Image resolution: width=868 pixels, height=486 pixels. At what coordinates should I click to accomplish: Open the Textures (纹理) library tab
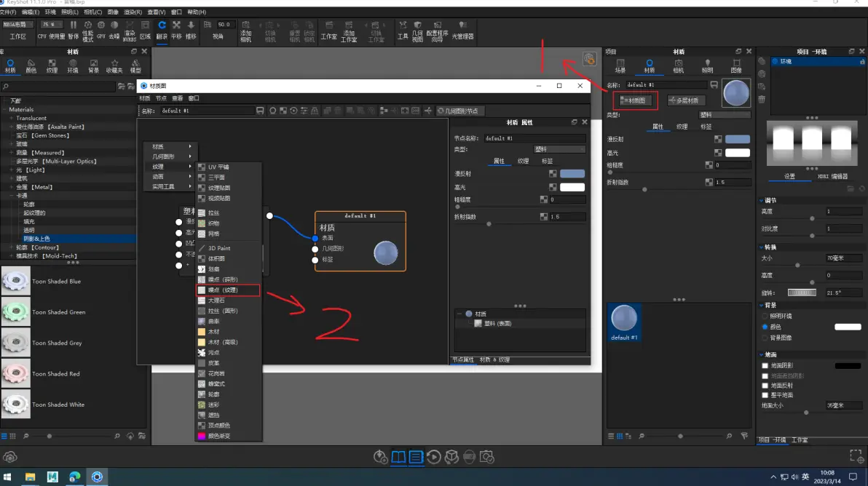pyautogui.click(x=52, y=66)
